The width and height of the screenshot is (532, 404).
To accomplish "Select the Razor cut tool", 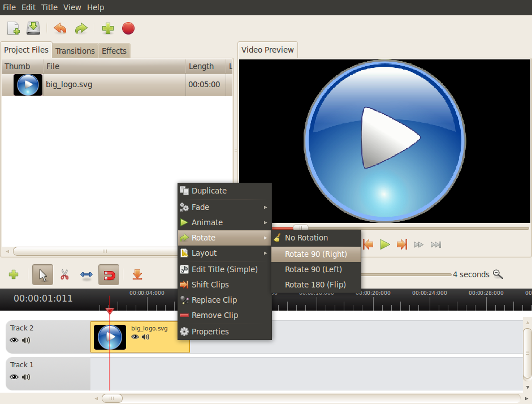I will (64, 274).
